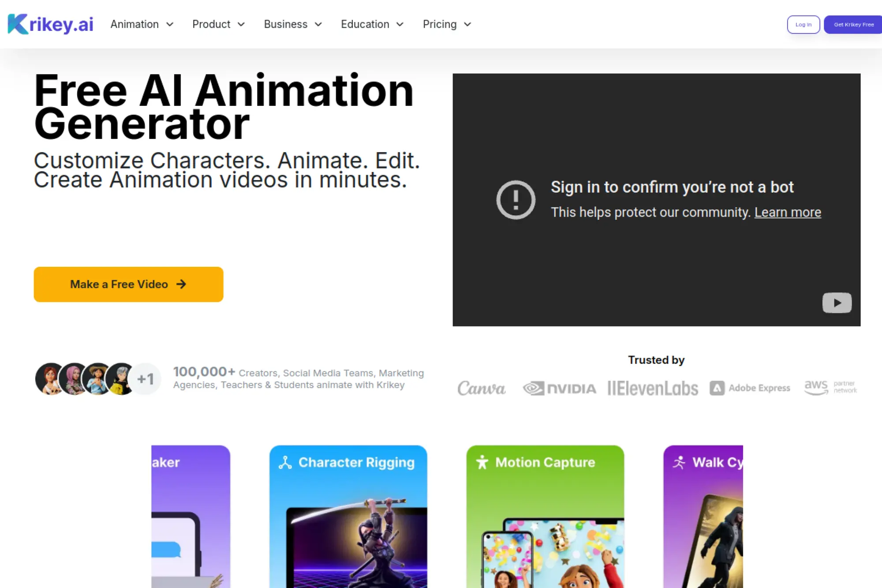
Task: Click the Adobe Express logo
Action: coord(750,388)
